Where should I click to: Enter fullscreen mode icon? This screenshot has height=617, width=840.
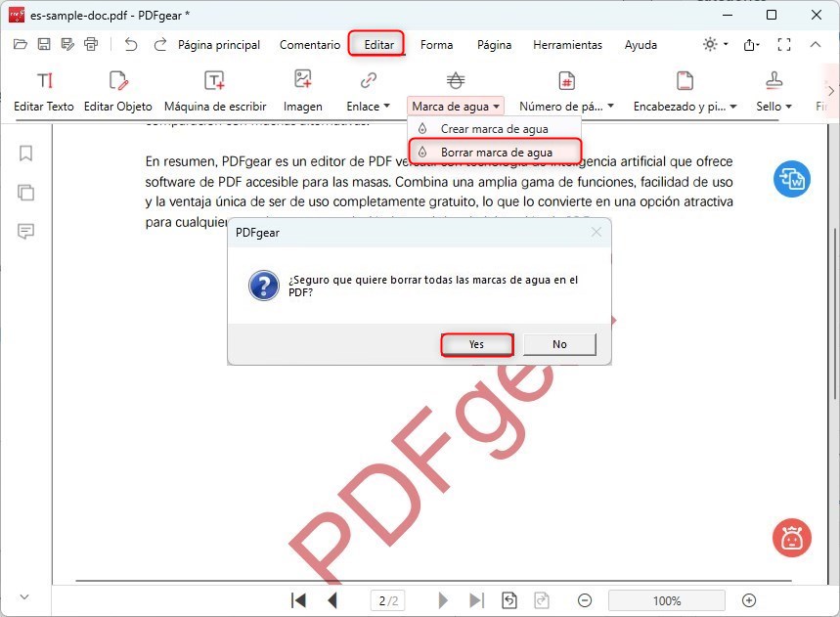(783, 44)
